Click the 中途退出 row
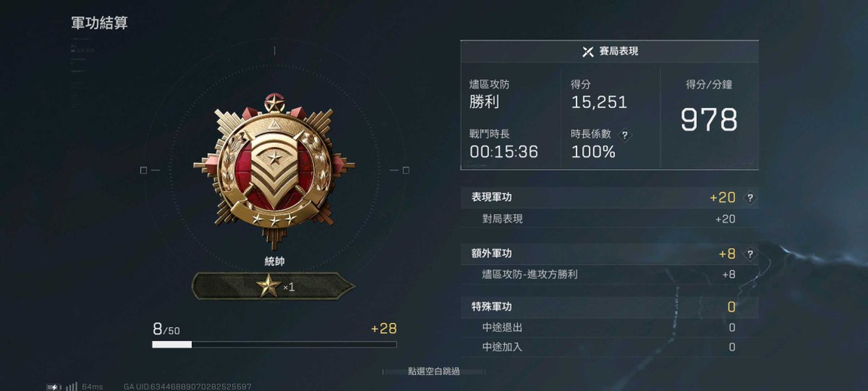The image size is (868, 391). click(609, 328)
